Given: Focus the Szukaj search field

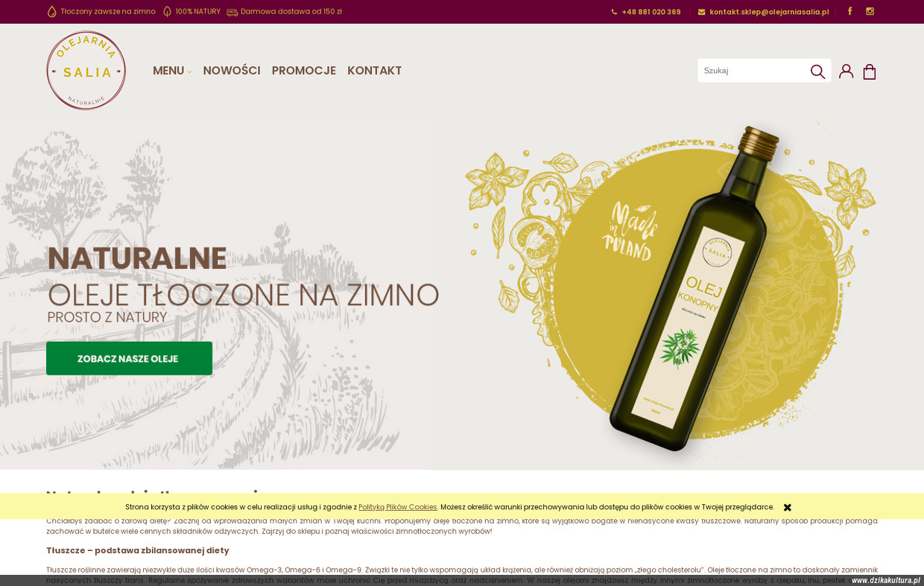Looking at the screenshot, I should click(x=753, y=71).
